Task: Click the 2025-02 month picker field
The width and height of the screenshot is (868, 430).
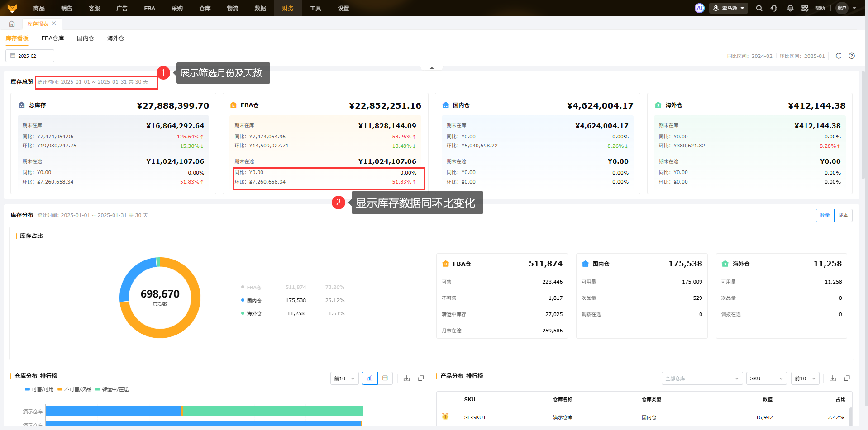Action: click(30, 56)
